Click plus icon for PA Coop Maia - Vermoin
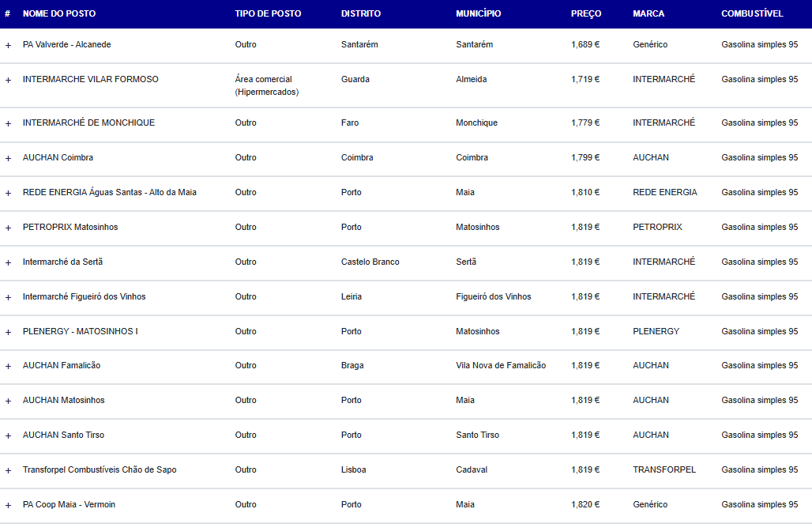Image resolution: width=812 pixels, height=524 pixels. tap(8, 505)
